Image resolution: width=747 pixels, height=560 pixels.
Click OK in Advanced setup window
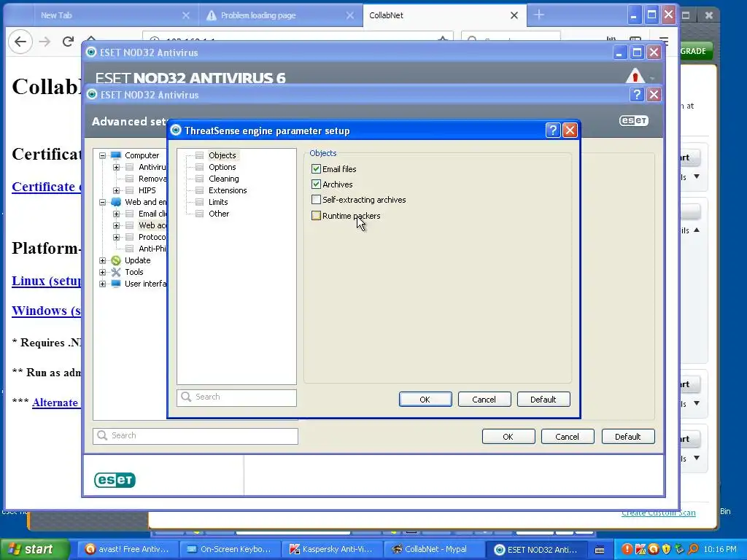(508, 437)
